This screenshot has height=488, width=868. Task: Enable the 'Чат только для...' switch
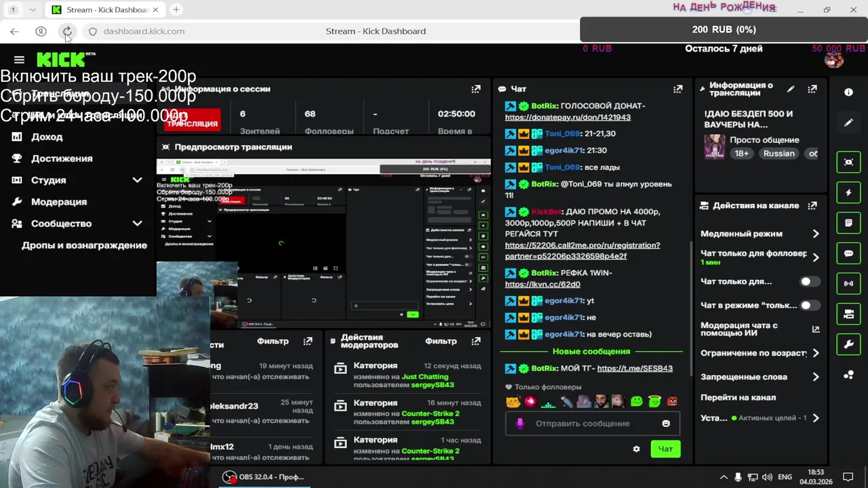(x=809, y=281)
